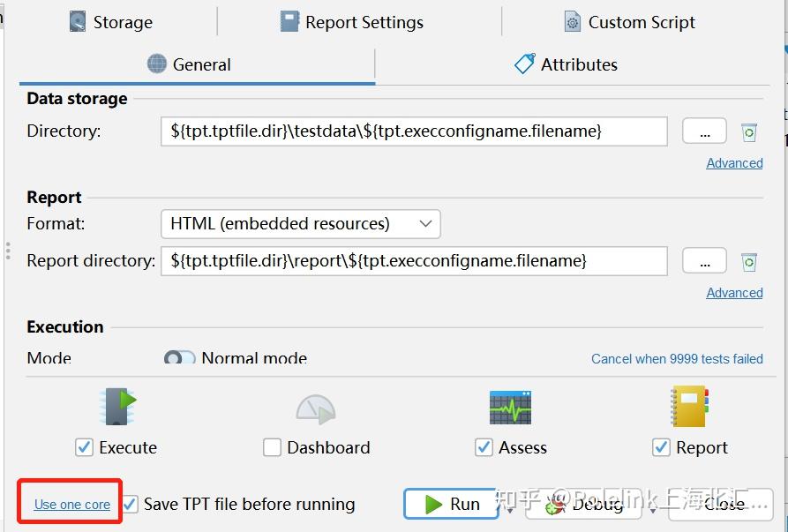Click the General globe icon
788x532 pixels.
157,64
